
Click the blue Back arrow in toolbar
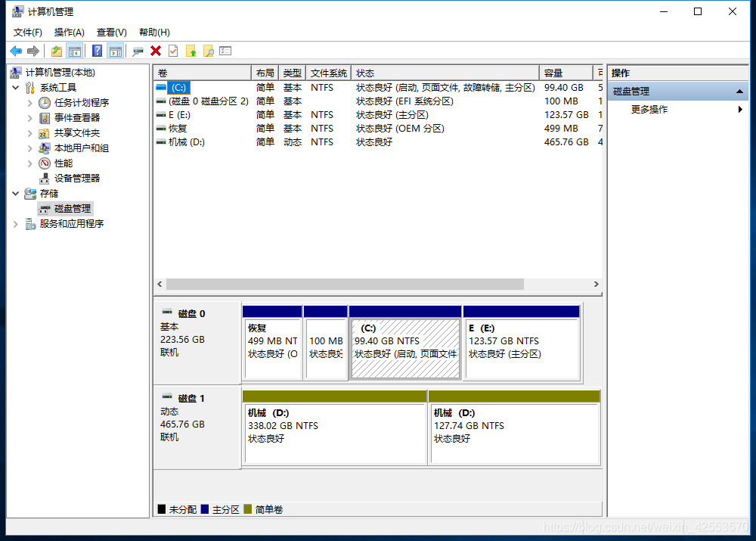point(16,51)
